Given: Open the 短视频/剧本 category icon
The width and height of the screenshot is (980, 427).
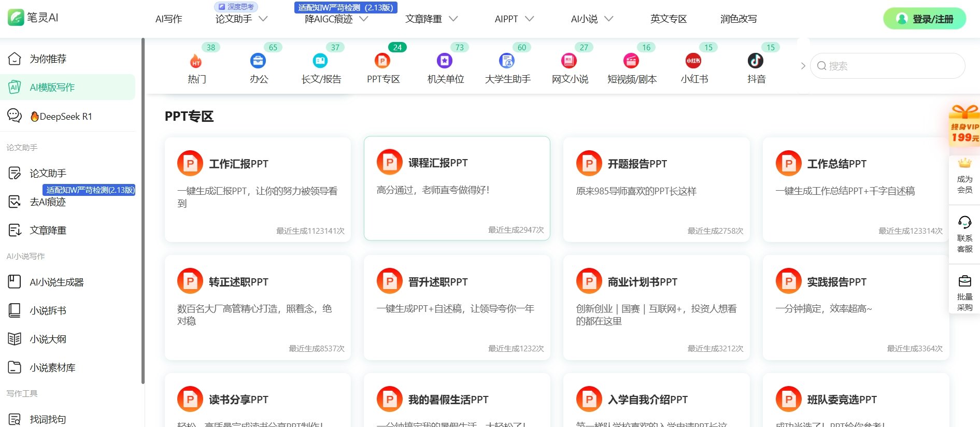Looking at the screenshot, I should pyautogui.click(x=631, y=61).
